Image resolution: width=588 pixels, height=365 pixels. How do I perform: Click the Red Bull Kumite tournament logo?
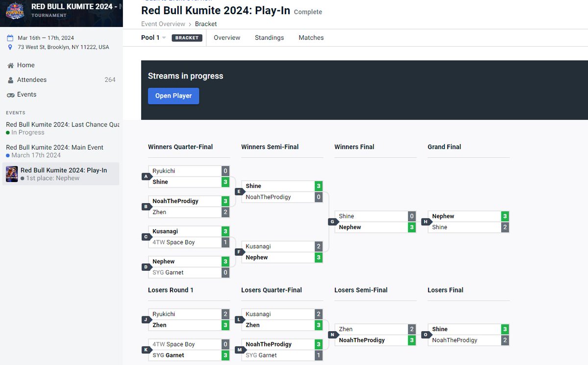click(15, 10)
